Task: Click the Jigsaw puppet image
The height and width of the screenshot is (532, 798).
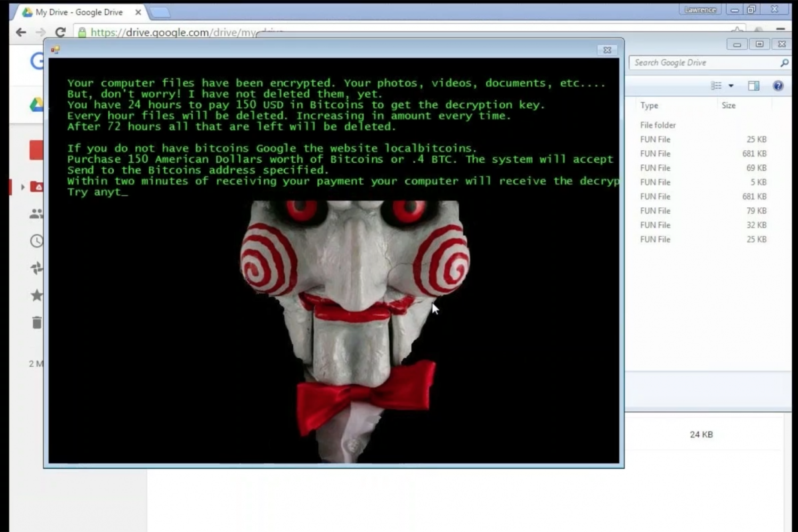Action: coord(355,331)
